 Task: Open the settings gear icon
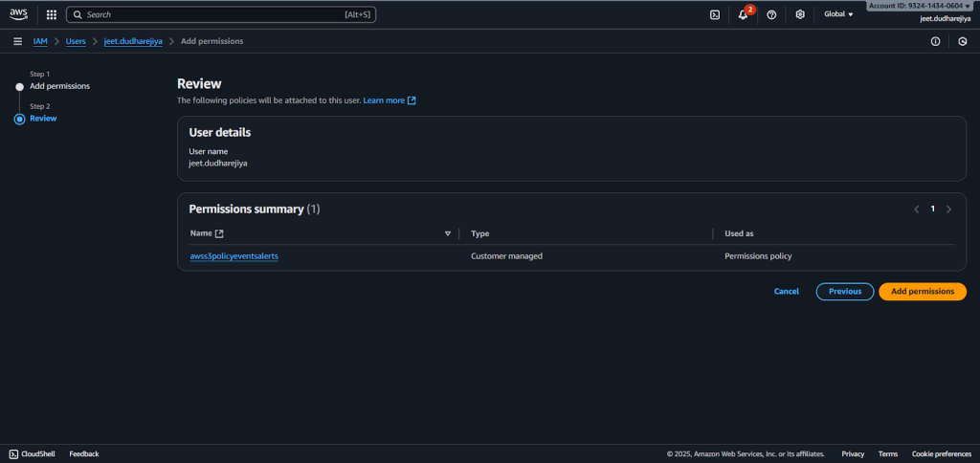coord(800,14)
